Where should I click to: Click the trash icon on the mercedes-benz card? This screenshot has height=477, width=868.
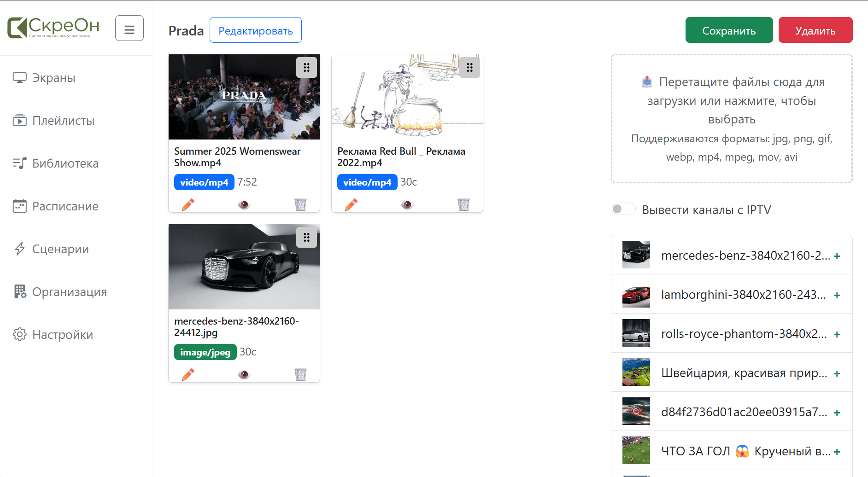tap(301, 374)
